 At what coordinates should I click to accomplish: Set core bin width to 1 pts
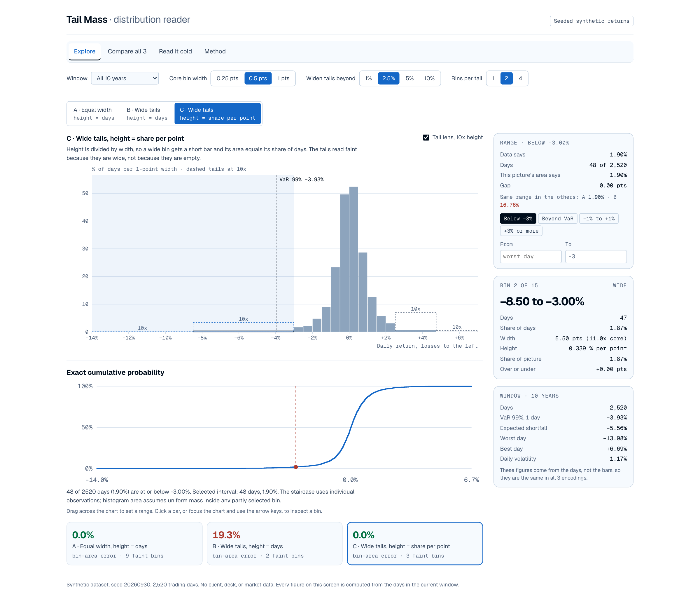(x=283, y=78)
